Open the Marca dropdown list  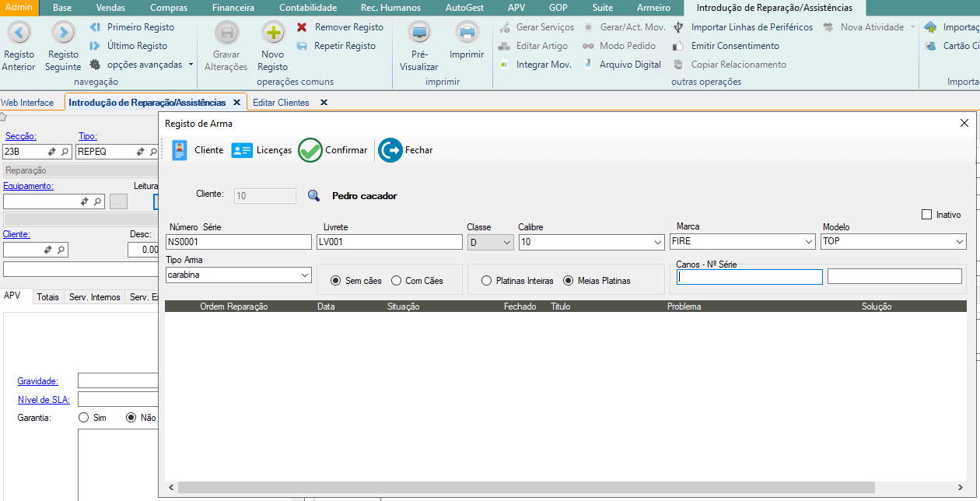[x=809, y=242]
